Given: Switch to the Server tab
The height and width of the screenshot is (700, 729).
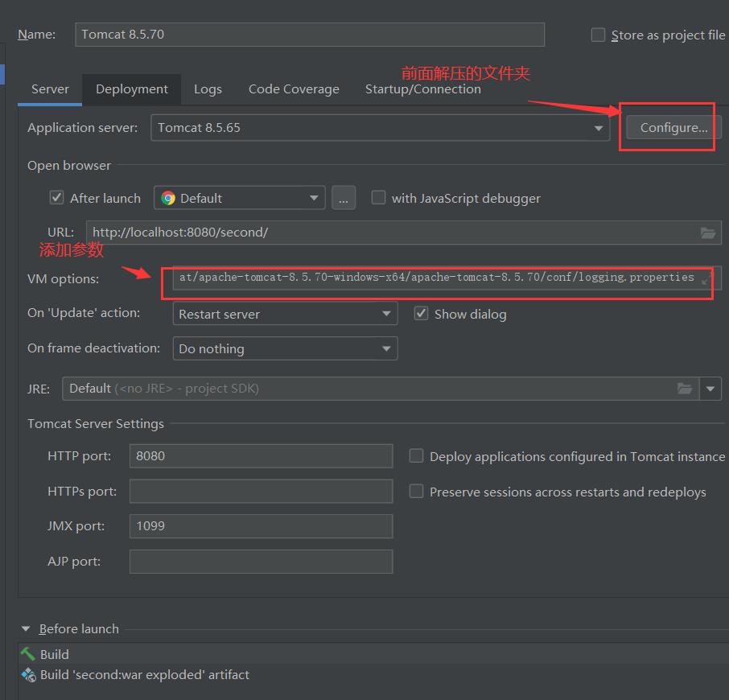Looking at the screenshot, I should point(50,89).
